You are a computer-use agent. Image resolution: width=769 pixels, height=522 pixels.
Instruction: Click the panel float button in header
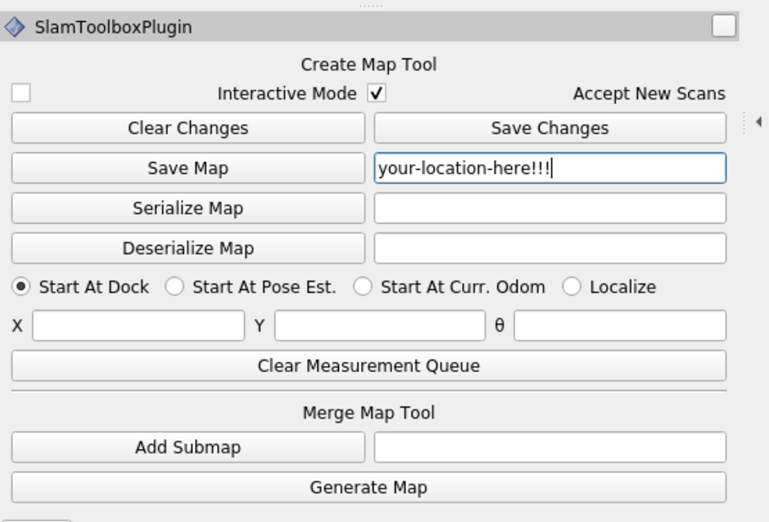pos(723,26)
